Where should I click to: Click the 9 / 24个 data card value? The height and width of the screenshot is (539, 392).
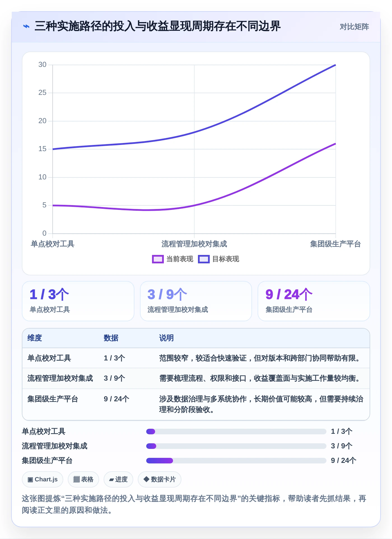point(289,294)
